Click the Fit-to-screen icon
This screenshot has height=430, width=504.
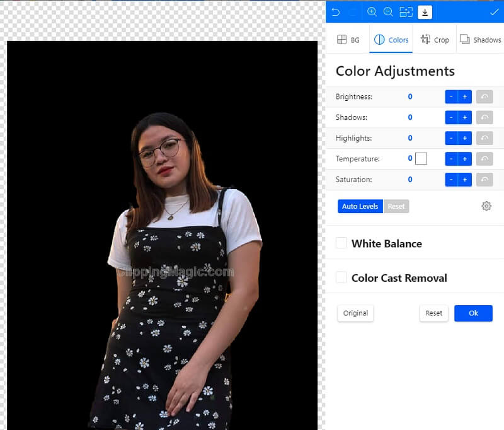tap(406, 11)
